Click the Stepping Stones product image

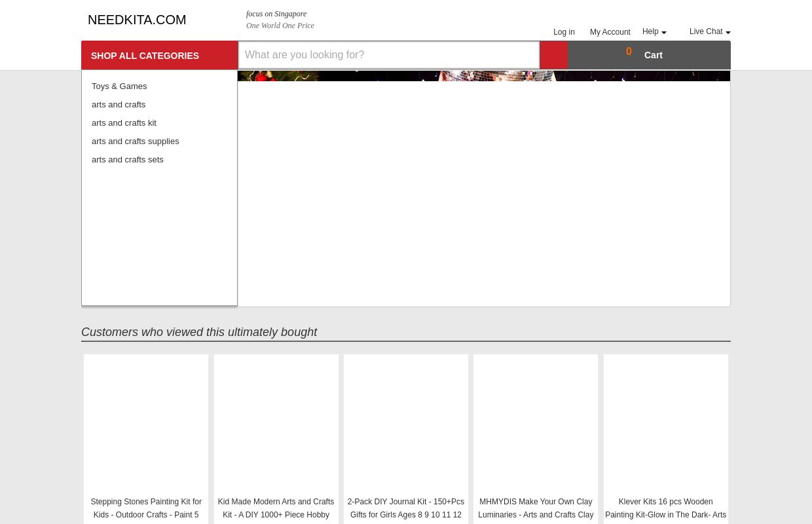coord(146,424)
